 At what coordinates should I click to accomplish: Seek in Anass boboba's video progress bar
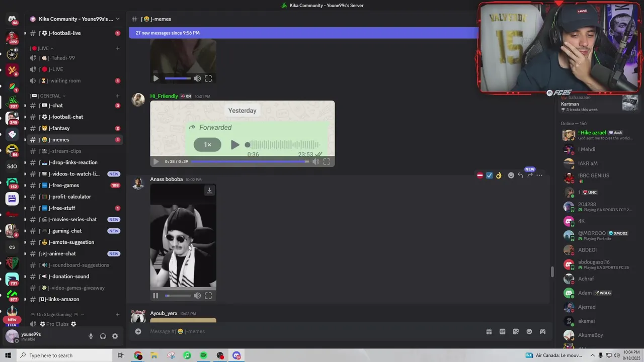178,296
